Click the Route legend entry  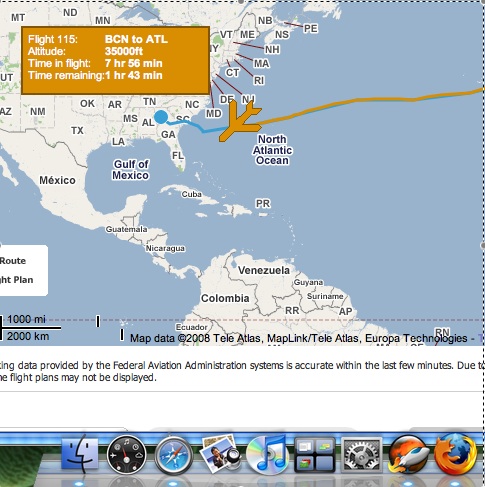click(x=13, y=261)
